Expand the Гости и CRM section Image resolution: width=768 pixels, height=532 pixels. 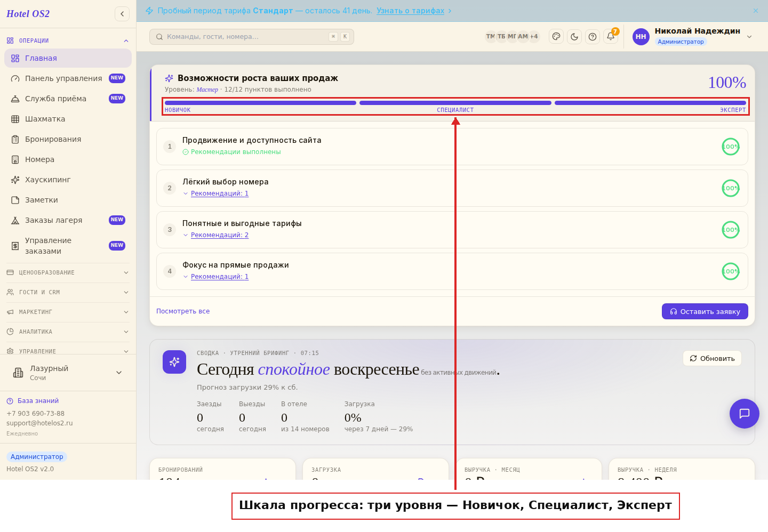pos(68,292)
